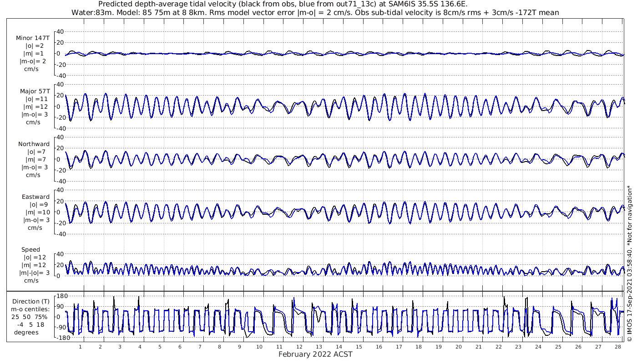Select day 28 on the date axis
The width and height of the screenshot is (637, 364).
click(617, 347)
